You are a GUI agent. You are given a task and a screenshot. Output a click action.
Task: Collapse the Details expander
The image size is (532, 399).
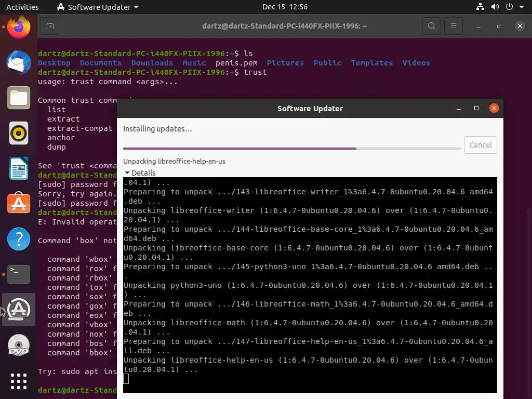click(140, 172)
